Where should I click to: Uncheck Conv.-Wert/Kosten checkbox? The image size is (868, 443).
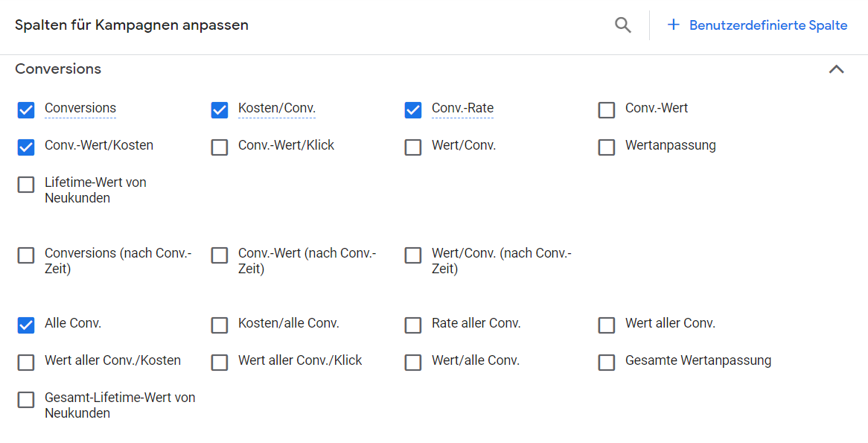tap(26, 147)
